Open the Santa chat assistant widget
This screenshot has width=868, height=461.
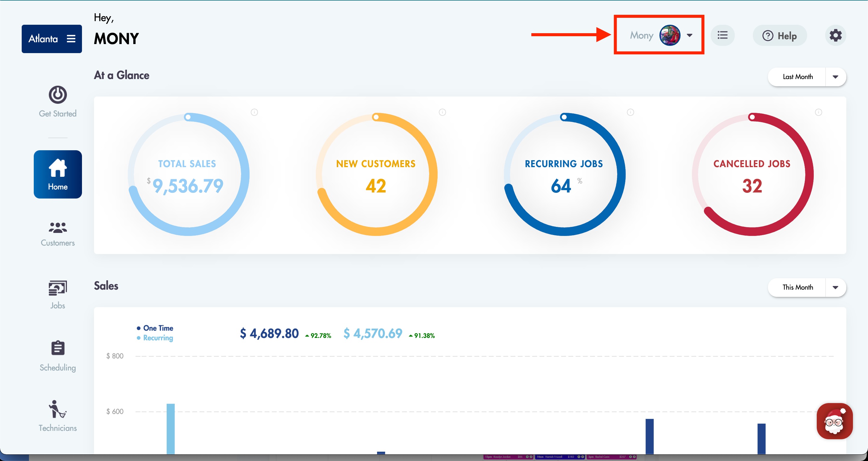pyautogui.click(x=834, y=421)
